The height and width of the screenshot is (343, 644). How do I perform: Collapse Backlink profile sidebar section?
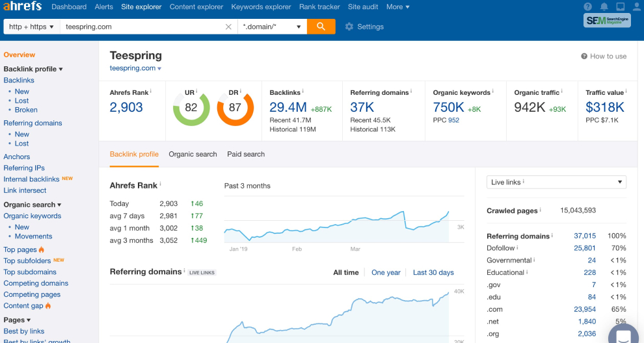click(33, 69)
